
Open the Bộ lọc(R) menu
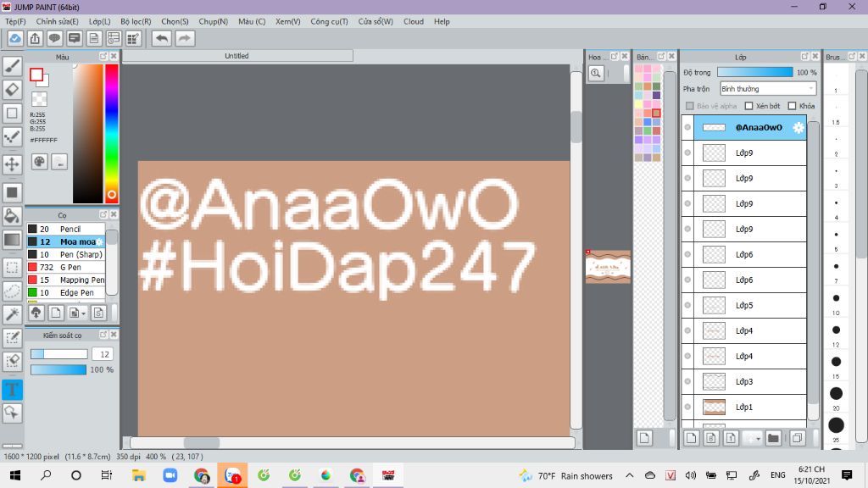pos(136,21)
